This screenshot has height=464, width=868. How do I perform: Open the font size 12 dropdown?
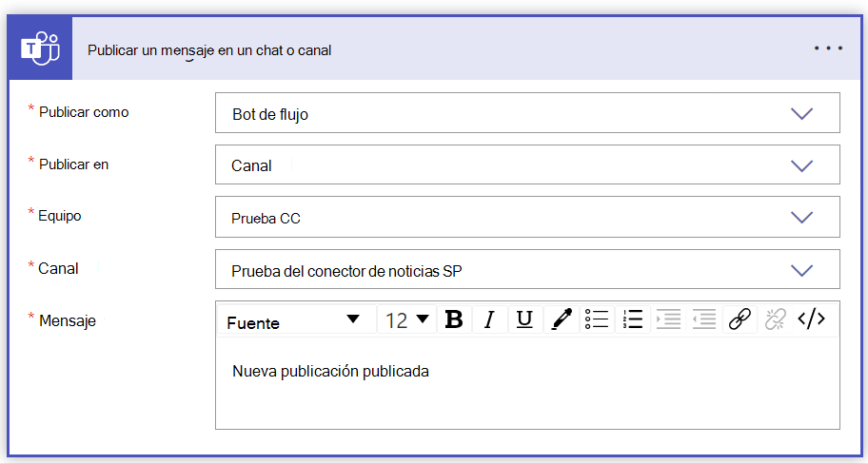tap(407, 319)
